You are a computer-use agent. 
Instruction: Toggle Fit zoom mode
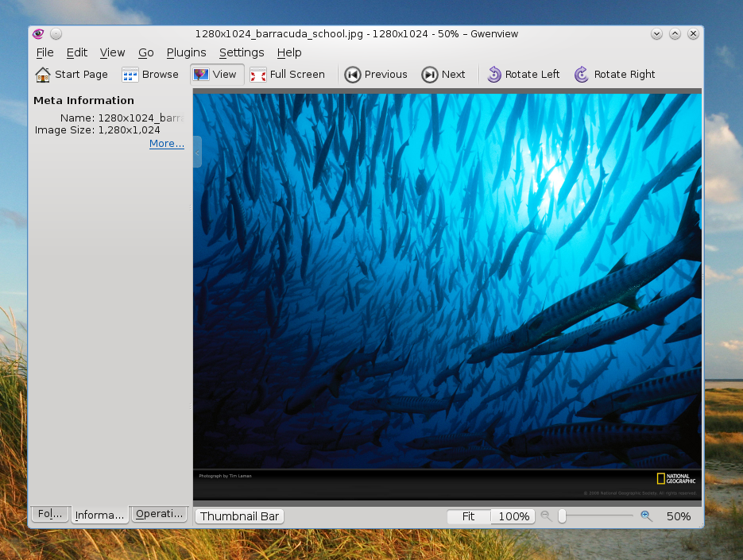point(468,516)
